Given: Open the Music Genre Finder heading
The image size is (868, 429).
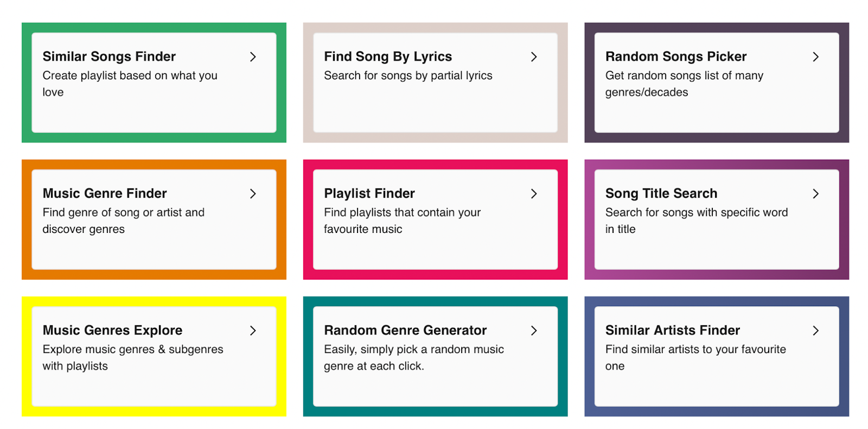Looking at the screenshot, I should pyautogui.click(x=105, y=193).
